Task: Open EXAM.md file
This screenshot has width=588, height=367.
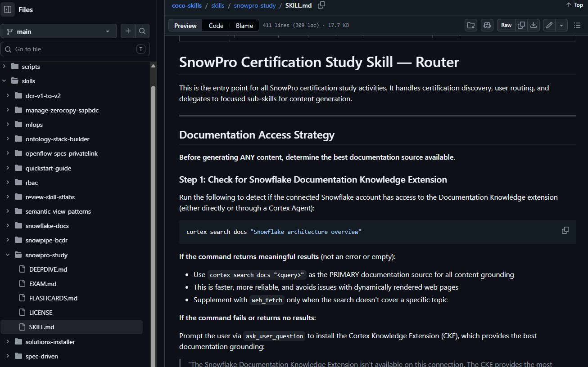Action: [x=43, y=284]
